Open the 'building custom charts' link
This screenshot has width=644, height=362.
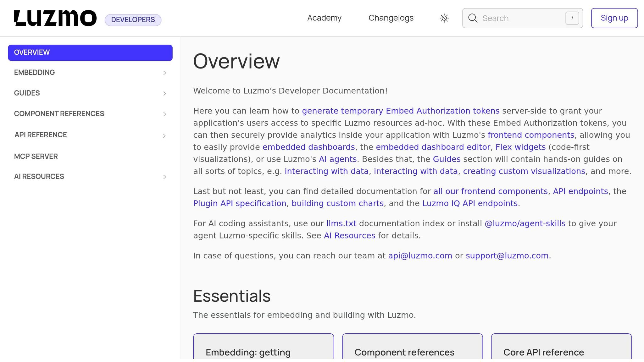pos(337,203)
